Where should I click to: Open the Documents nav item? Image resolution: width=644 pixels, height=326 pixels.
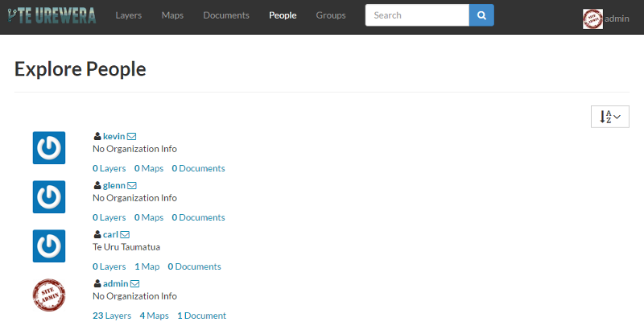click(x=226, y=15)
